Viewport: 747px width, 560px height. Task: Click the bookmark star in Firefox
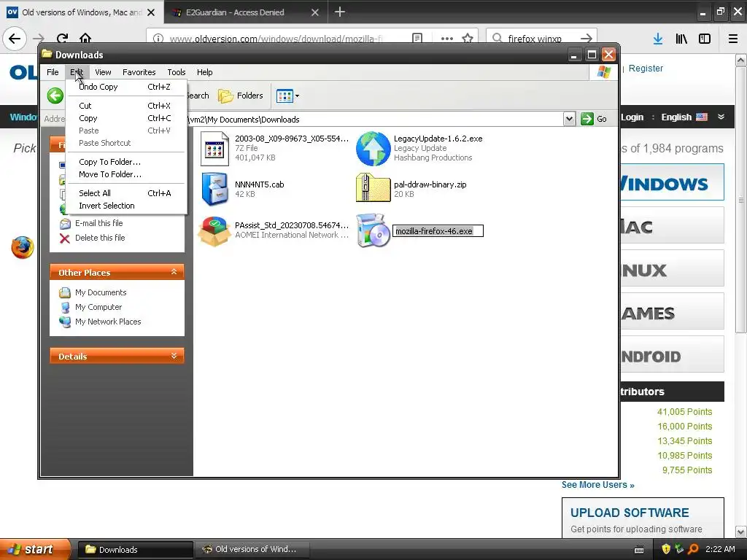click(468, 39)
